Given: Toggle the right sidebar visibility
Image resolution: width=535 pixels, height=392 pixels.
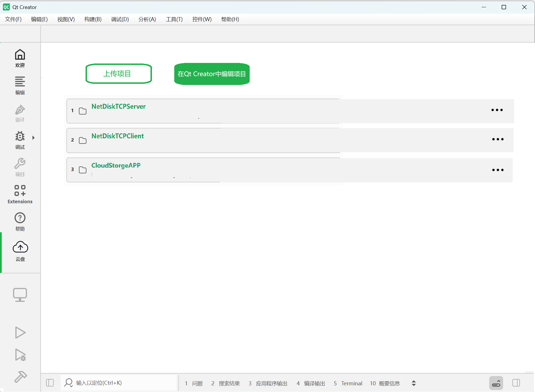Looking at the screenshot, I should (516, 383).
